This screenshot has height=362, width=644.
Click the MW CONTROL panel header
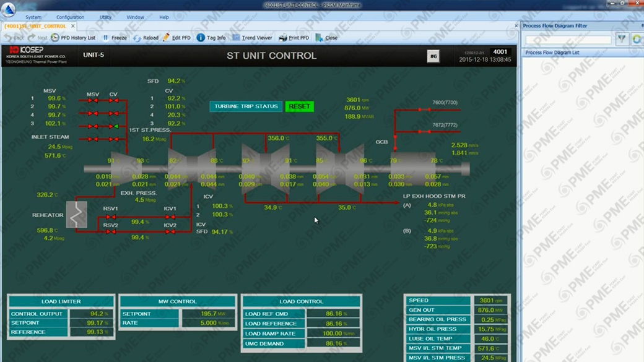click(x=178, y=302)
